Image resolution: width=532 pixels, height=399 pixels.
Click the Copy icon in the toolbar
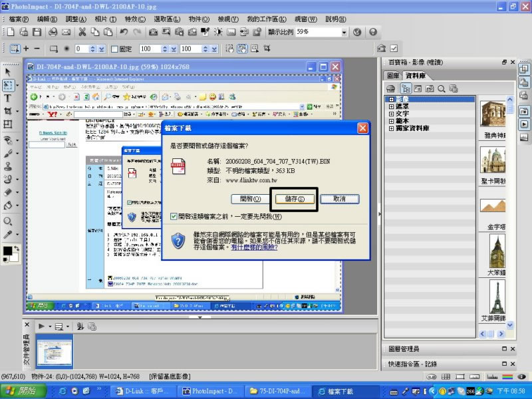(95, 32)
